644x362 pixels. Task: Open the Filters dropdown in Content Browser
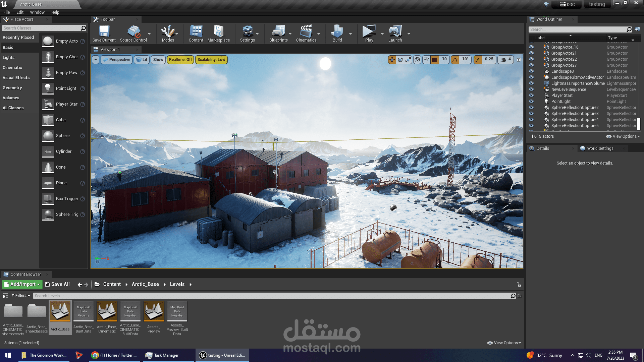point(21,296)
